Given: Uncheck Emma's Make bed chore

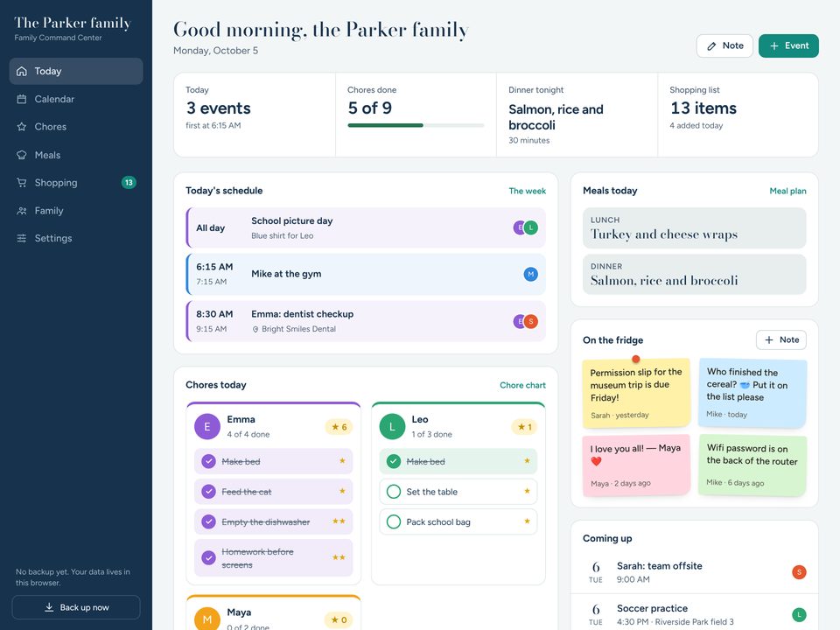Looking at the screenshot, I should [209, 461].
